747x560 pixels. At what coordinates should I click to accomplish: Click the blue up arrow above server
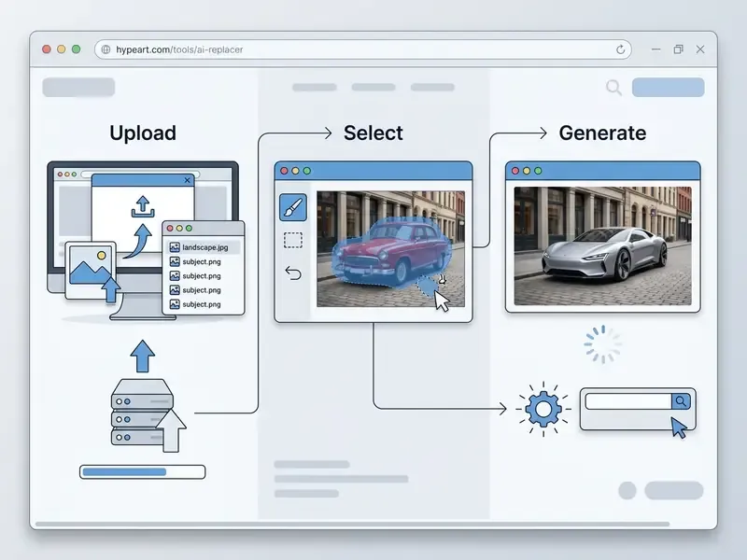(143, 356)
